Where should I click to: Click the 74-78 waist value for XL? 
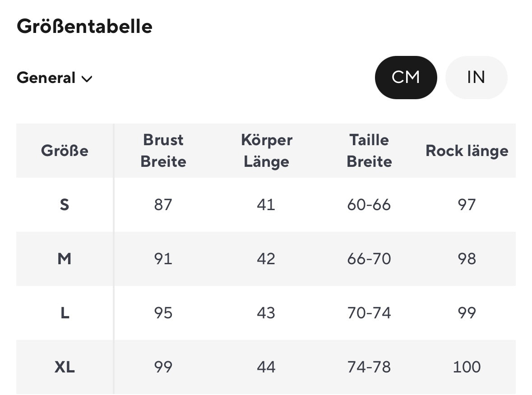pyautogui.click(x=369, y=367)
